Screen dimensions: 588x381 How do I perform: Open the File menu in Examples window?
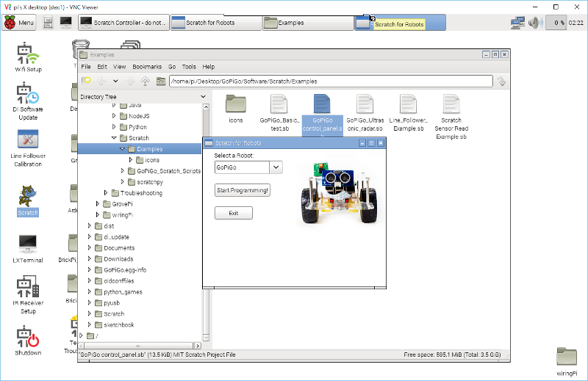point(86,67)
